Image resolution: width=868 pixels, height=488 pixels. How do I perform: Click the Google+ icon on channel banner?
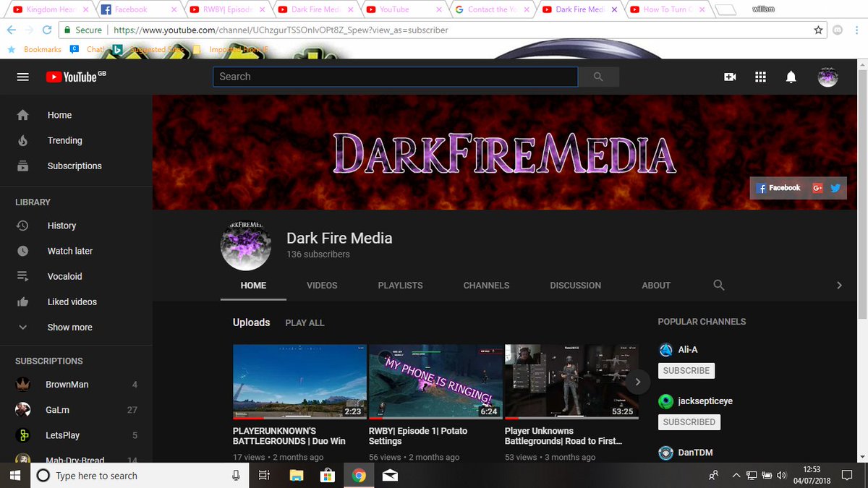coord(818,188)
